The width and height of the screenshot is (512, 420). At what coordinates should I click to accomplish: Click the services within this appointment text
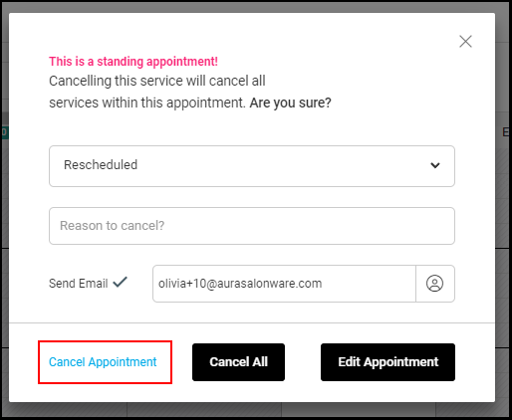[146, 103]
